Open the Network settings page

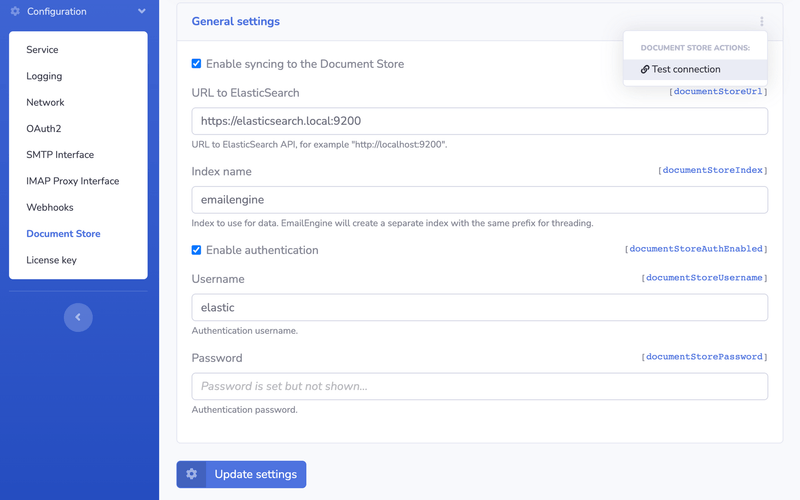click(x=45, y=102)
